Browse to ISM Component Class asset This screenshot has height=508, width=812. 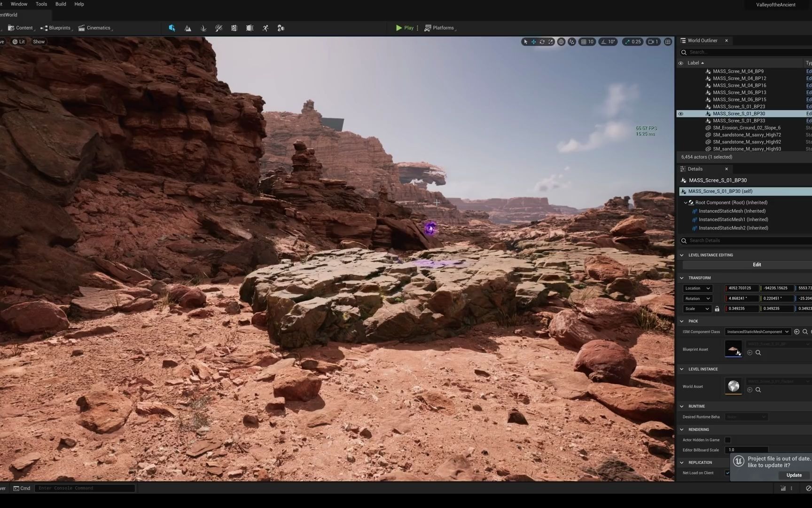click(x=805, y=332)
